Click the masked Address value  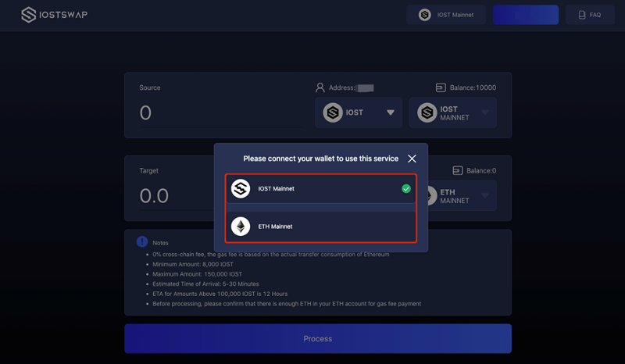point(366,87)
